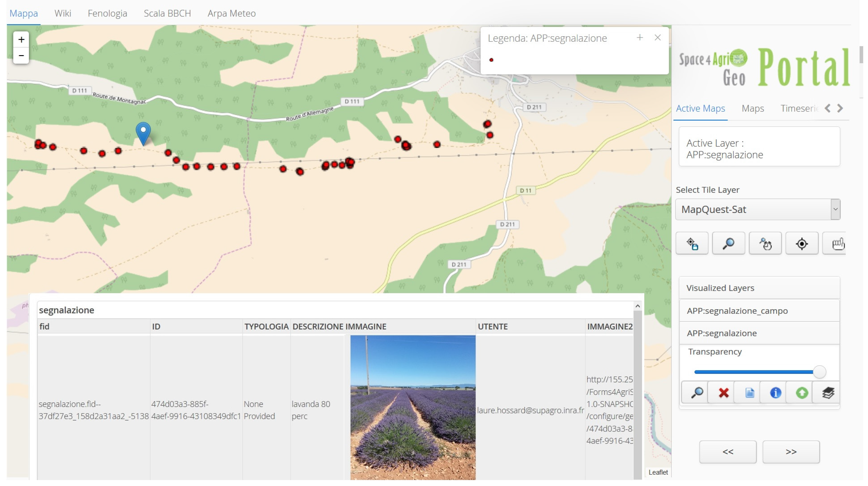Click the magnifier search tool button
868x486 pixels.
coord(728,243)
